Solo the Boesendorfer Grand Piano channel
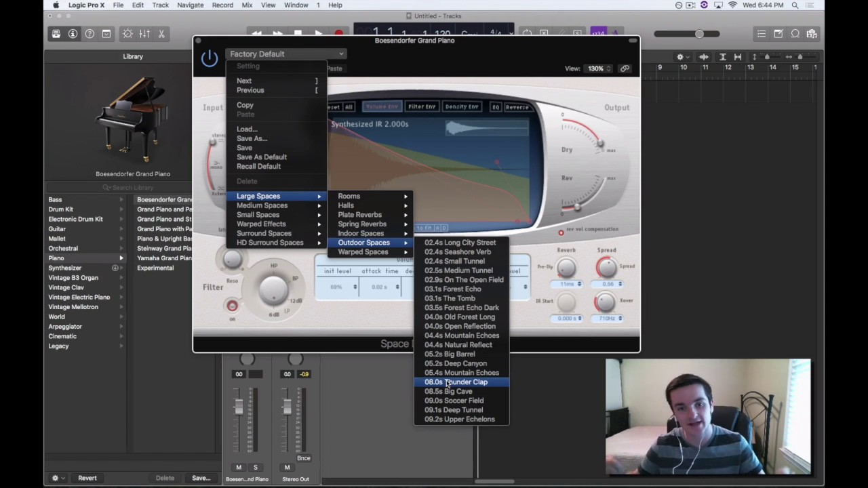 (256, 467)
